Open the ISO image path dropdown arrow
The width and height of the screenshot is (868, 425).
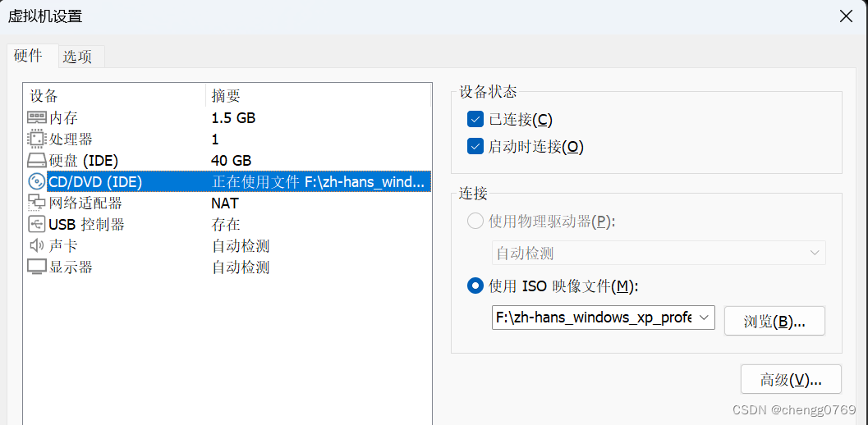coord(704,318)
